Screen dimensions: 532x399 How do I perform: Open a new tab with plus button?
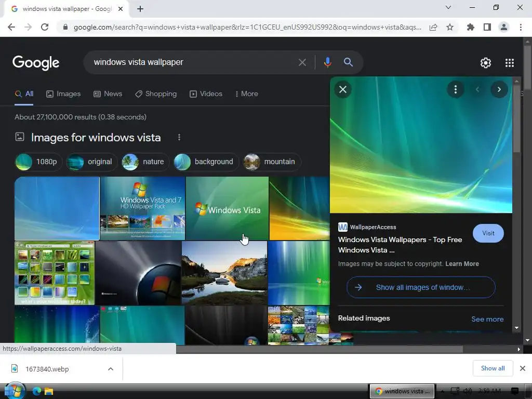pos(140,9)
